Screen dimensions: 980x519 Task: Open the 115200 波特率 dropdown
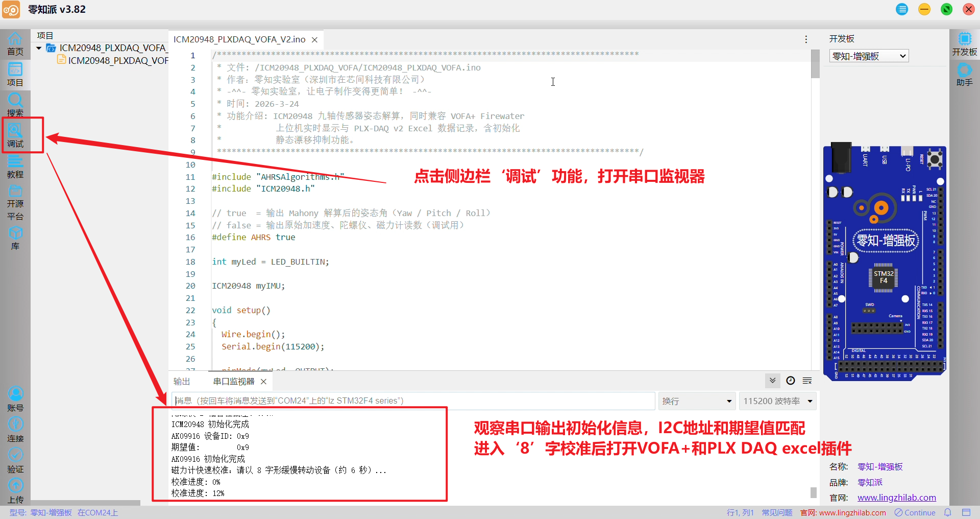click(x=778, y=401)
